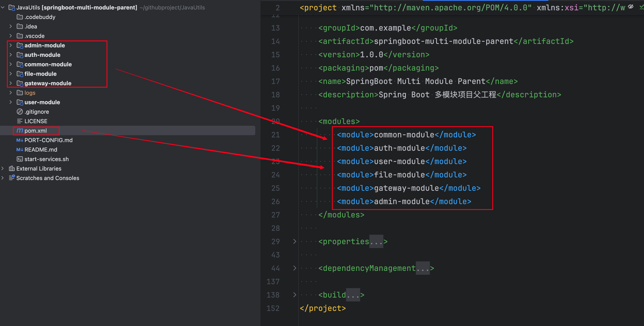Click version value 1.0.0

(x=372, y=54)
